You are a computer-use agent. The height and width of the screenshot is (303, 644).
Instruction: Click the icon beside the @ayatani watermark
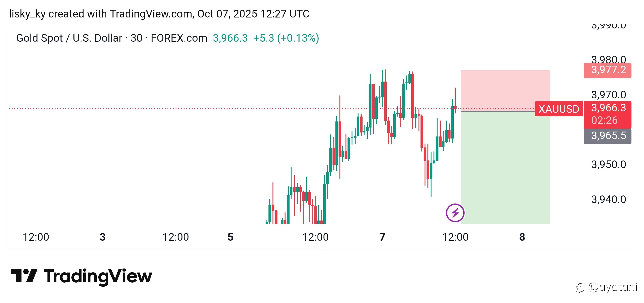(x=579, y=288)
